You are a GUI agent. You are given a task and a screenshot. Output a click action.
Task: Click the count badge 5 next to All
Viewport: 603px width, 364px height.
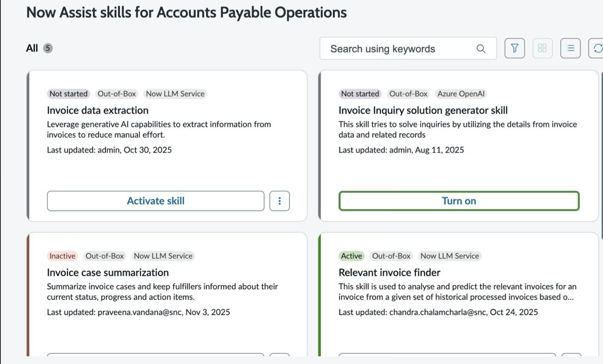click(x=48, y=48)
